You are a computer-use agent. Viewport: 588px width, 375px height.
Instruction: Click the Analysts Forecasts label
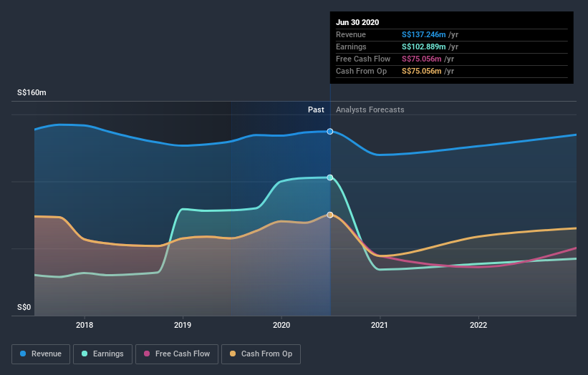pyautogui.click(x=370, y=109)
